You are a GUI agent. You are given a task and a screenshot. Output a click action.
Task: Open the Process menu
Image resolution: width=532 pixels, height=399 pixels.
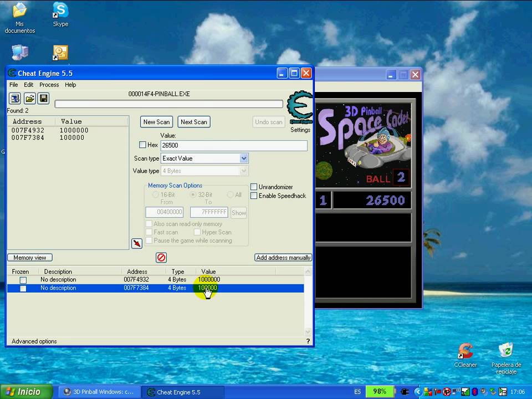click(49, 85)
